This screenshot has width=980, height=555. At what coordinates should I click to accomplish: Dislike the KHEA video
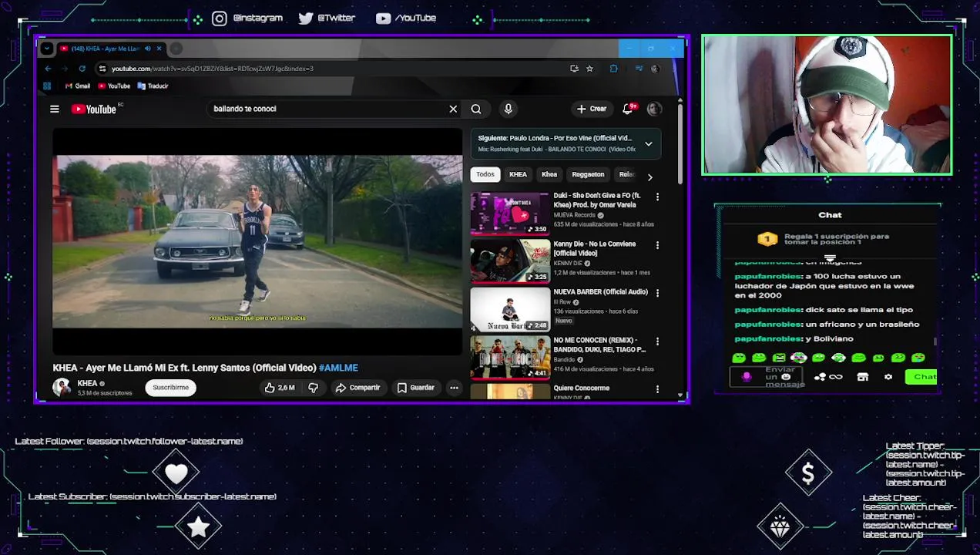tap(313, 388)
